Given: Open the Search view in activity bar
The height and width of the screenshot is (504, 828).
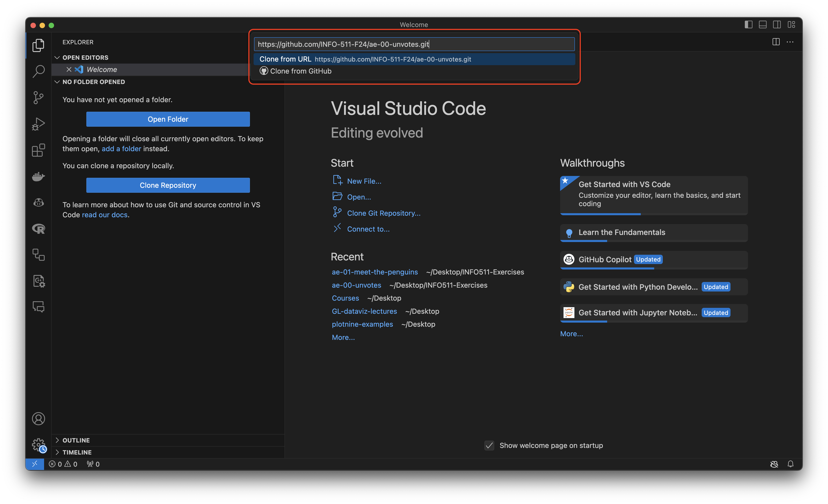Looking at the screenshot, I should [38, 71].
